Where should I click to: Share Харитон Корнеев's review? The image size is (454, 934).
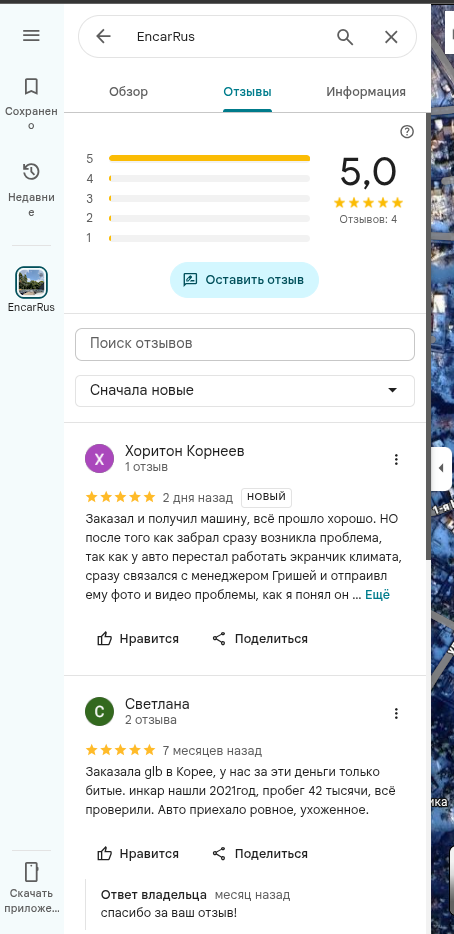pos(260,639)
